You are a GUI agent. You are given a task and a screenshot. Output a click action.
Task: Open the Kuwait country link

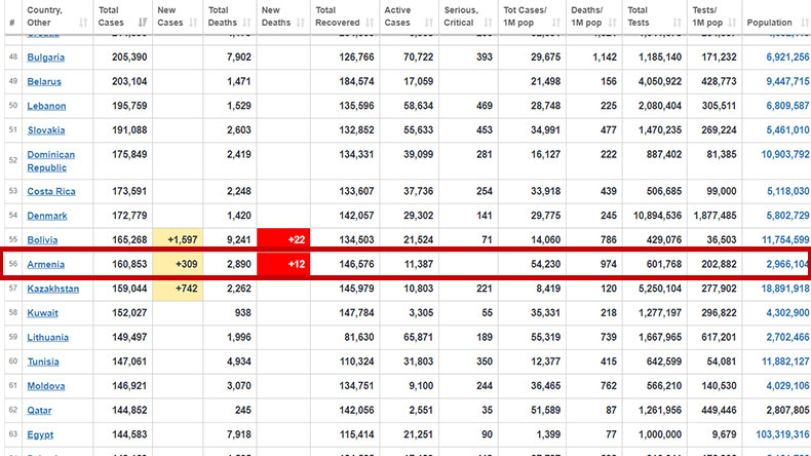(x=42, y=313)
